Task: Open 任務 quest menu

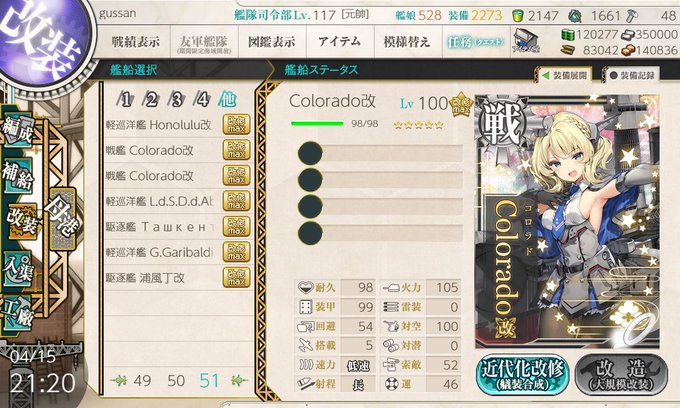Action: click(476, 42)
